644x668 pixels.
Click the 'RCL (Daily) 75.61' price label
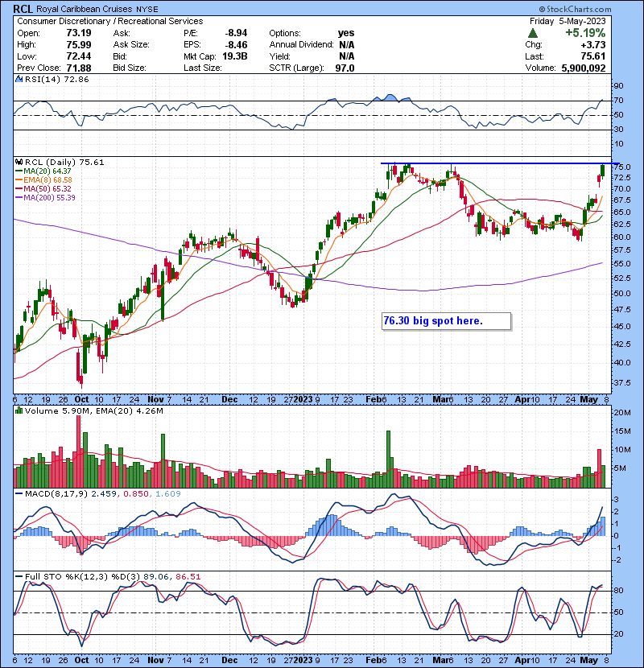(64, 163)
